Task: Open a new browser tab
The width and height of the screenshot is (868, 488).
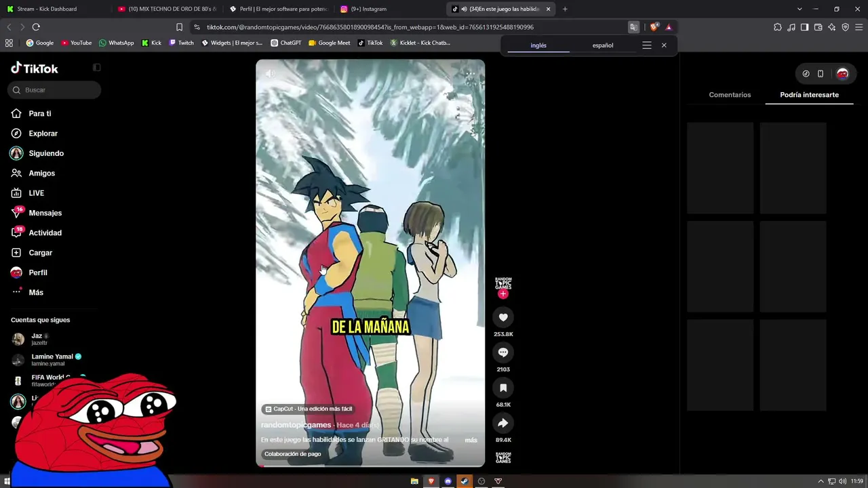Action: 565,9
